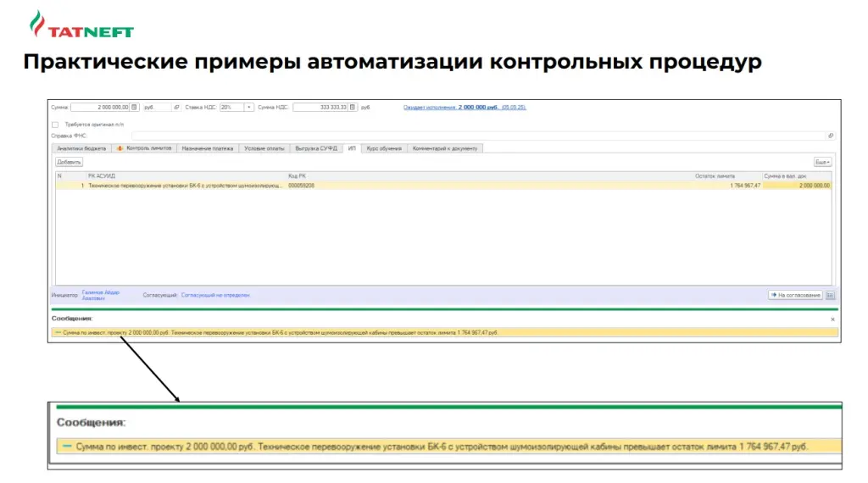Open the Условие оплаты tab
Image resolution: width=868 pixels, height=483 pixels.
(x=264, y=148)
